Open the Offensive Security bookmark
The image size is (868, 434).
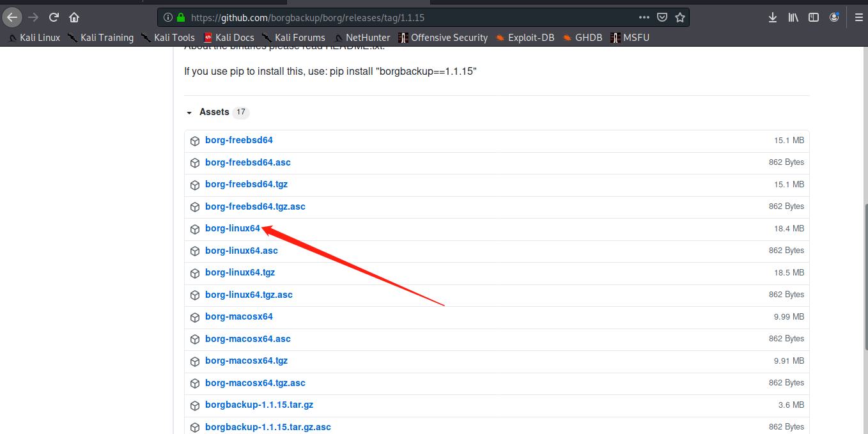[x=443, y=38]
